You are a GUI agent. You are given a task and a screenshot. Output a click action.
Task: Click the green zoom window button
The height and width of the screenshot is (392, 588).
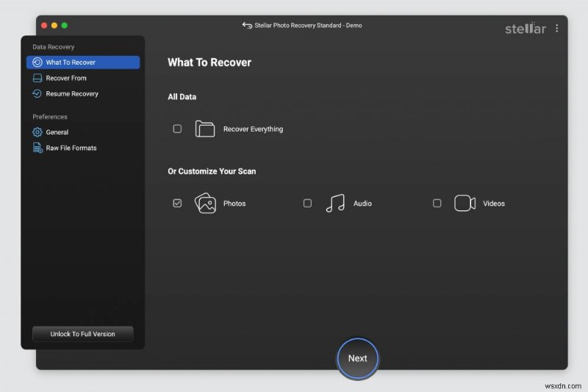[x=65, y=26]
